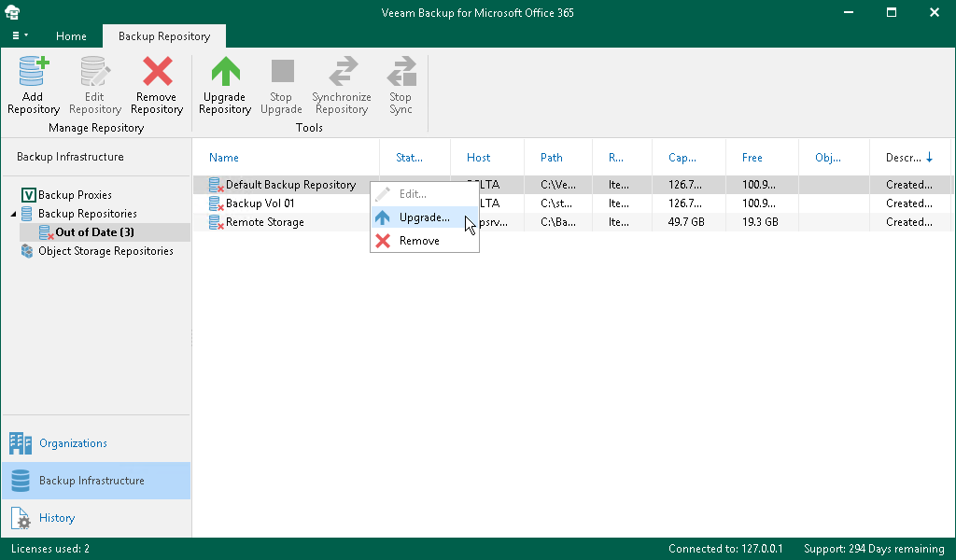956x560 pixels.
Task: Click the Stop Sync icon
Action: pos(401,71)
